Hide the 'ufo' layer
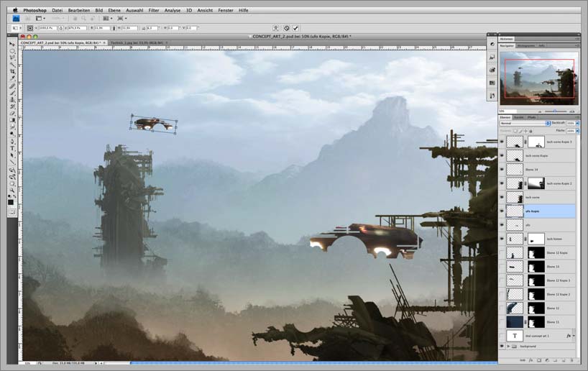The image size is (588, 371). point(502,225)
